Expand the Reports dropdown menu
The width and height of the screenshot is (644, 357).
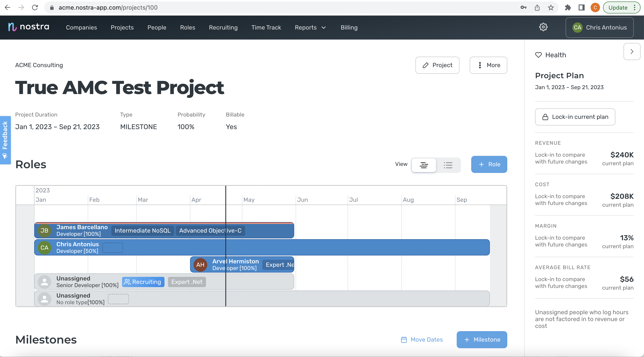tap(310, 28)
